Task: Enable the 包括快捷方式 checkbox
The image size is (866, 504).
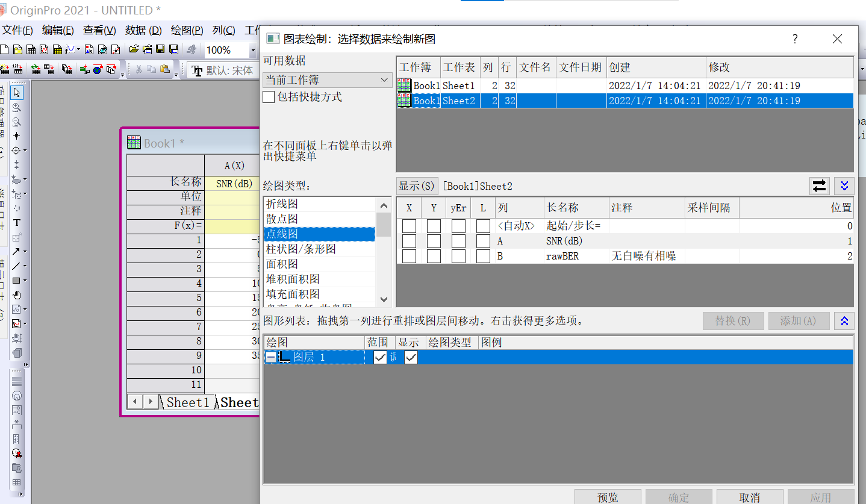Action: point(269,96)
